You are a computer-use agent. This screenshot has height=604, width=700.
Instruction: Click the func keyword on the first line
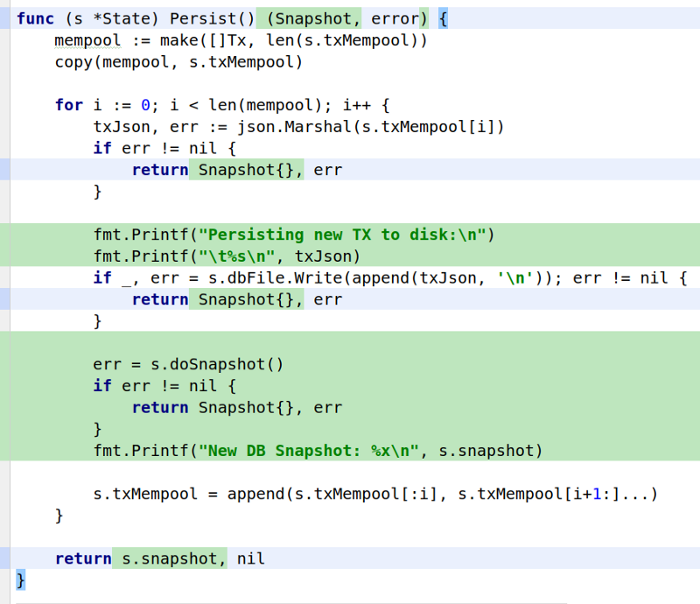coord(35,18)
